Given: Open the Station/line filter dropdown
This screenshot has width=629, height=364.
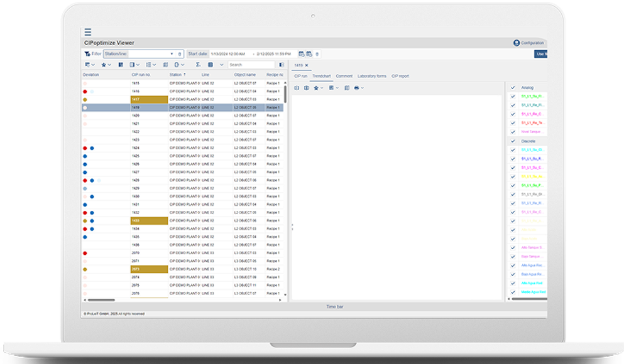Looking at the screenshot, I should 172,54.
